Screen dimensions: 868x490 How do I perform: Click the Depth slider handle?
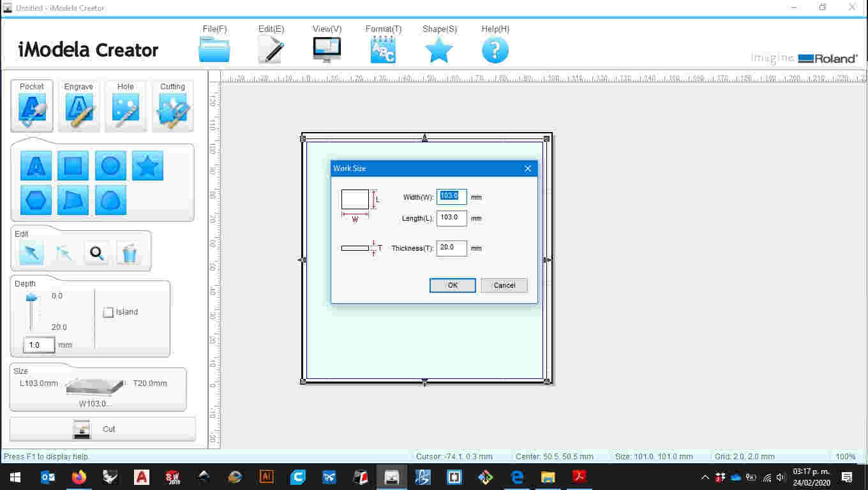tap(31, 298)
